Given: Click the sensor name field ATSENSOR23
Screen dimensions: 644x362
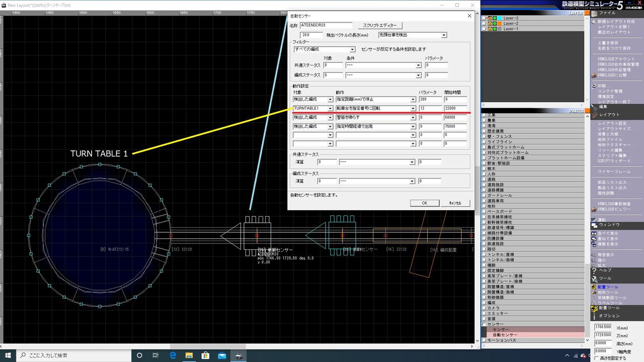Looking at the screenshot, I should tap(326, 25).
